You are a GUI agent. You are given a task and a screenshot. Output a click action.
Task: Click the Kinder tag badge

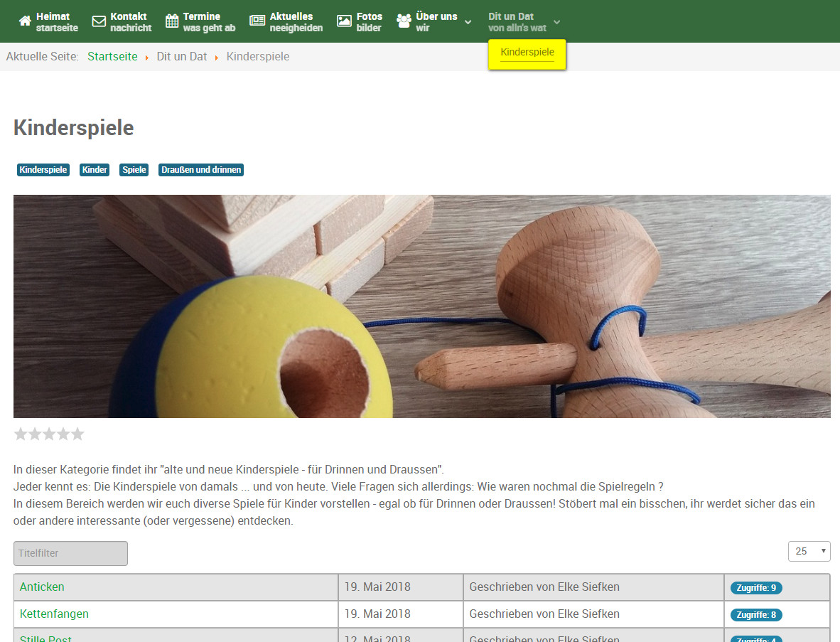click(x=95, y=170)
